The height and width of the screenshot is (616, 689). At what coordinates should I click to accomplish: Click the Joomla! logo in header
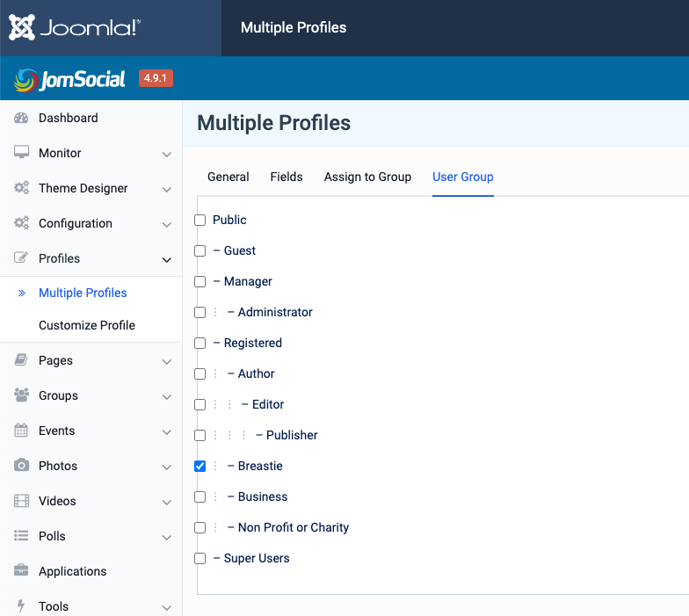tap(75, 27)
